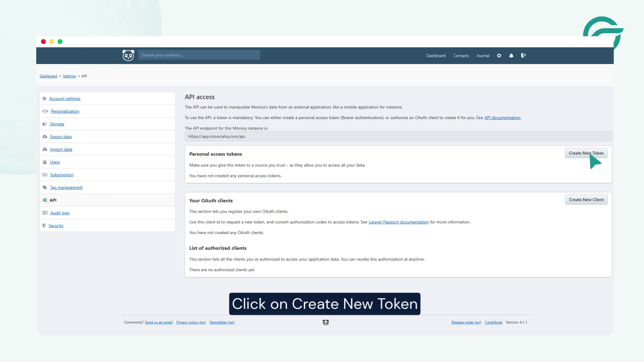Click the shuffle icon beside API
This screenshot has width=644, height=362.
45,200
